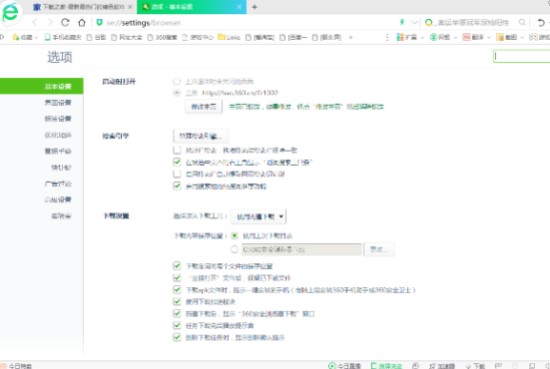Select the second item in settings sidebar
Screen dimensions: 550x369
click(58, 102)
